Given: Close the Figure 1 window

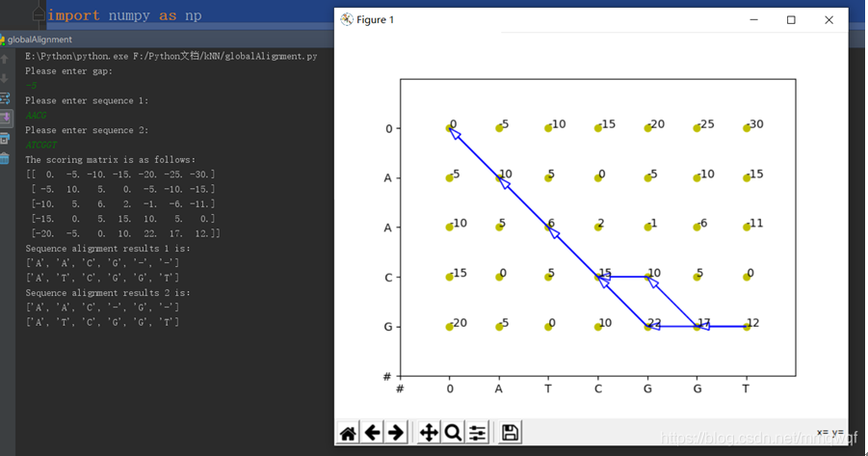Looking at the screenshot, I should [x=829, y=20].
